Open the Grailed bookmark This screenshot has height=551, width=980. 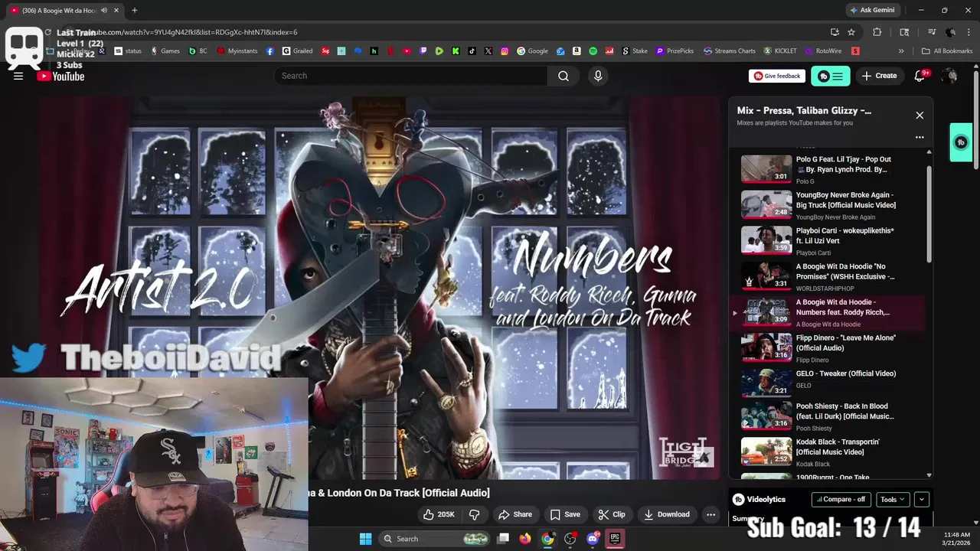pos(297,51)
